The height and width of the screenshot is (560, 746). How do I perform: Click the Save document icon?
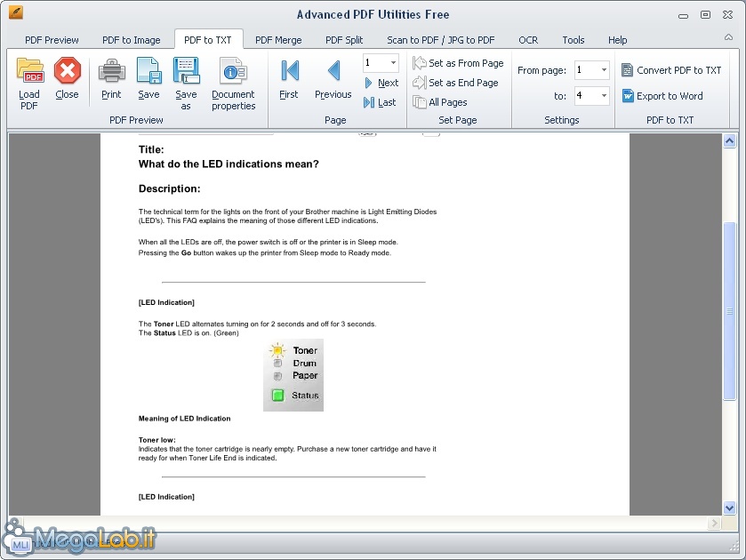coord(148,70)
